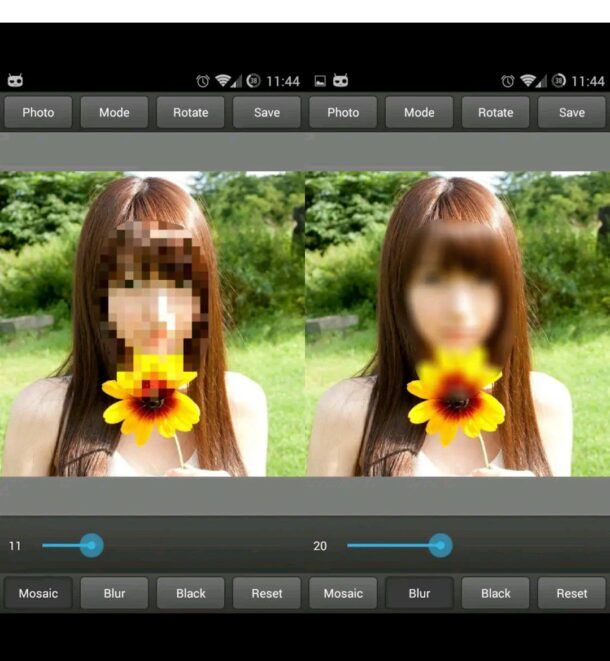Rotate the image on the left screen
The image size is (610, 661).
click(190, 112)
